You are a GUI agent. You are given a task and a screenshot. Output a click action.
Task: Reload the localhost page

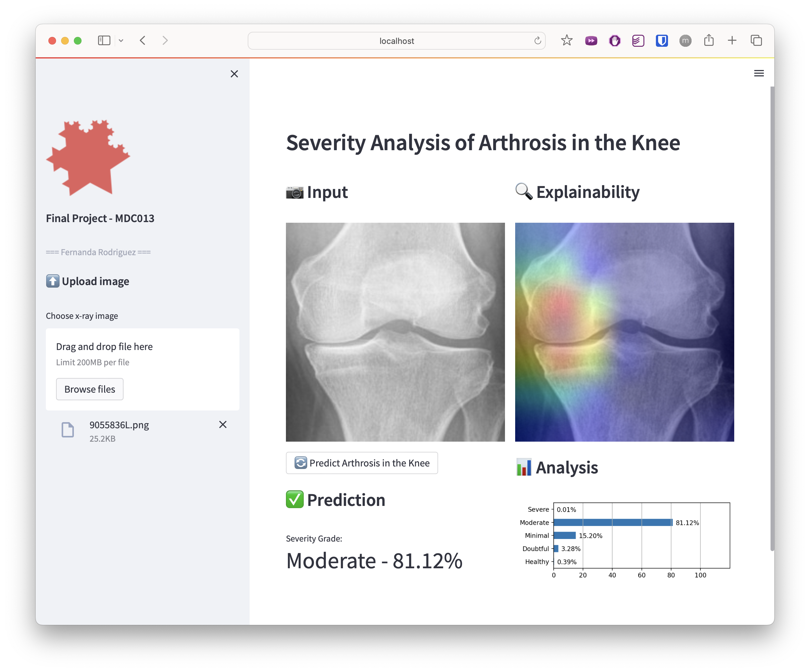(537, 41)
